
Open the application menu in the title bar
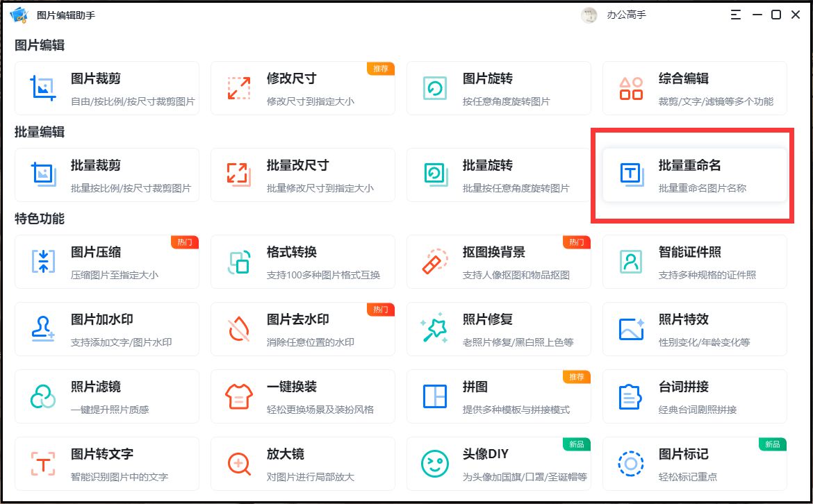735,14
